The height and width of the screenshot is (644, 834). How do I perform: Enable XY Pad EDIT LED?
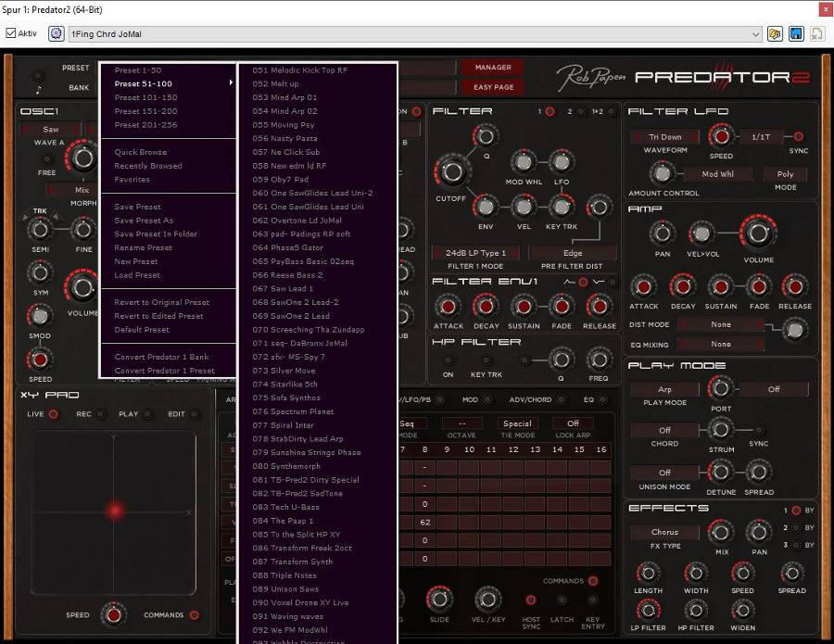pyautogui.click(x=195, y=414)
